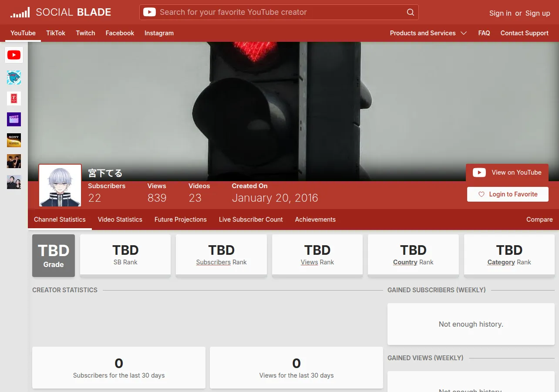Open the Sony channel avatar in the sidebar

[x=14, y=140]
